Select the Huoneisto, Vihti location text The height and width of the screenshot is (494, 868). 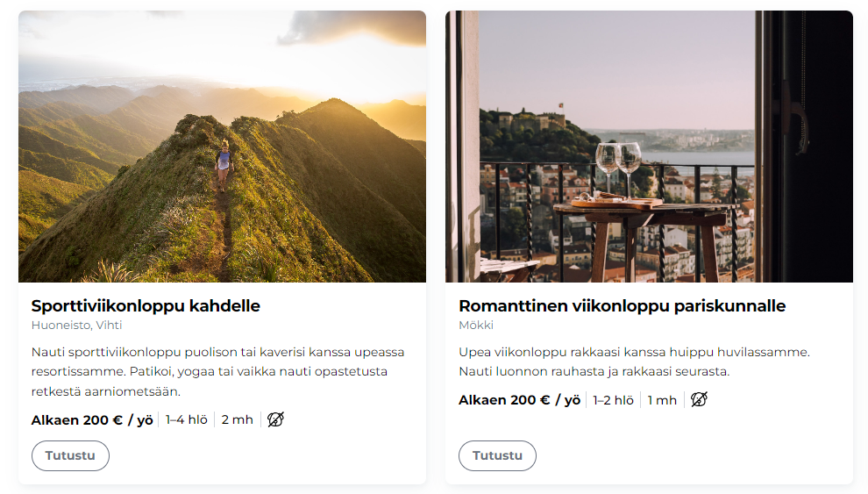click(76, 325)
